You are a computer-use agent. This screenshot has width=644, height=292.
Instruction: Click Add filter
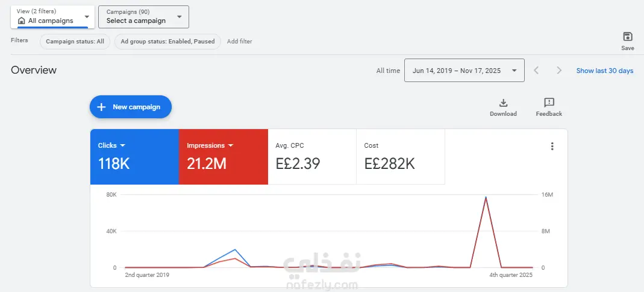pyautogui.click(x=239, y=42)
